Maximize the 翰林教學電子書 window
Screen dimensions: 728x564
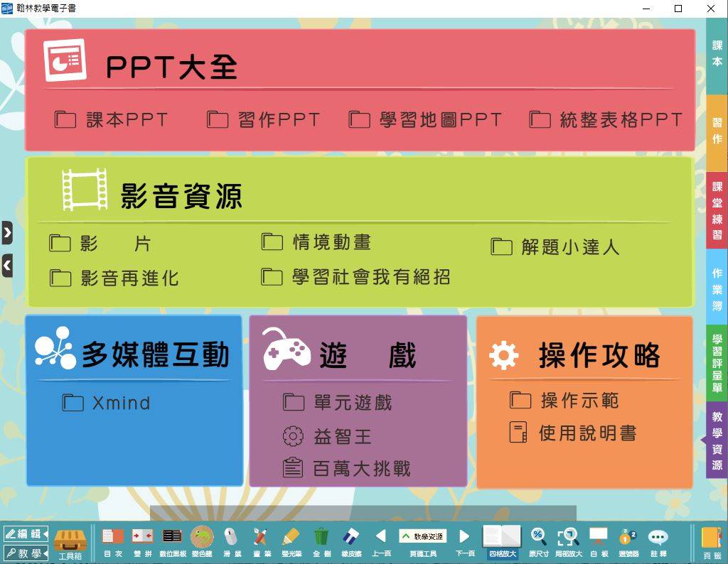[x=678, y=9]
